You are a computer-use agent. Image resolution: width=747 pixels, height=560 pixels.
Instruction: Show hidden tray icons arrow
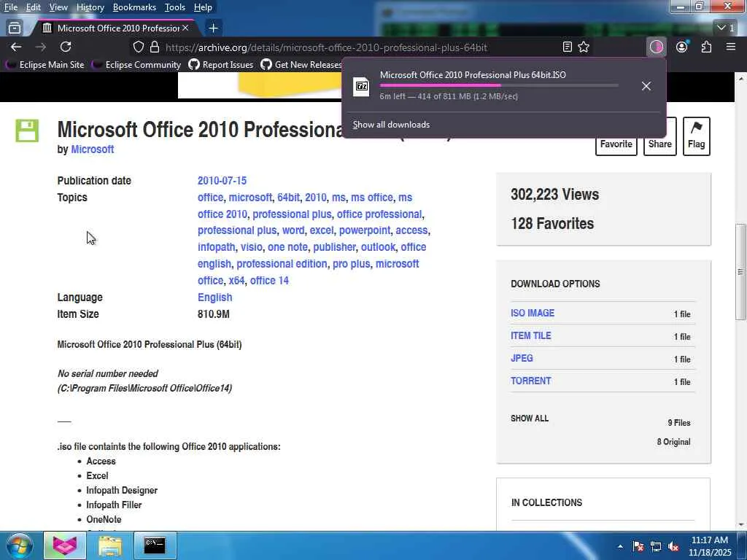(620, 546)
